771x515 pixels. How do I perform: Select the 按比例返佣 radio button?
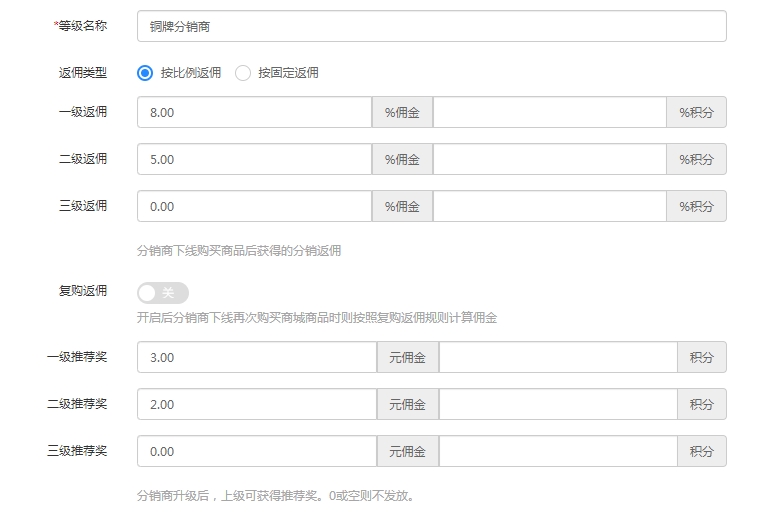146,73
